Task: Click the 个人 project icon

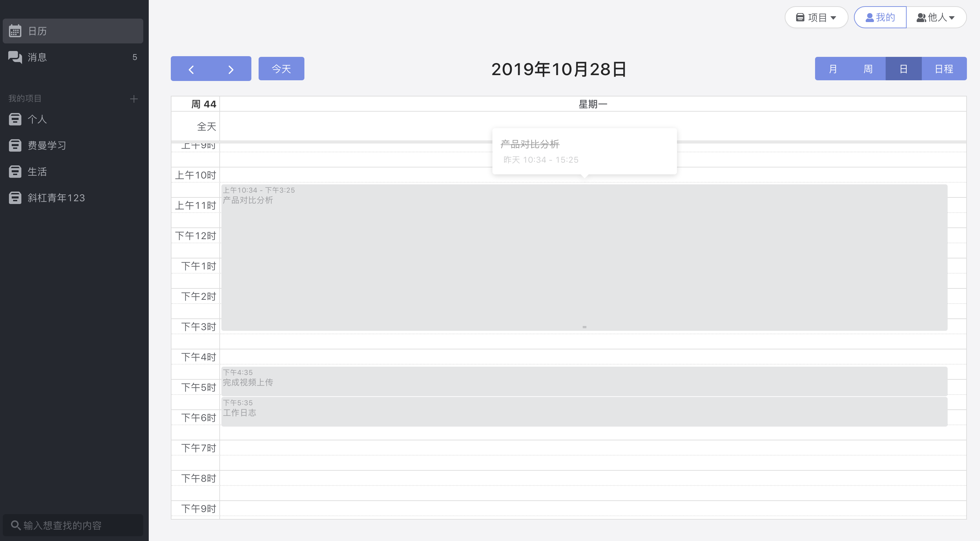Action: pyautogui.click(x=15, y=119)
